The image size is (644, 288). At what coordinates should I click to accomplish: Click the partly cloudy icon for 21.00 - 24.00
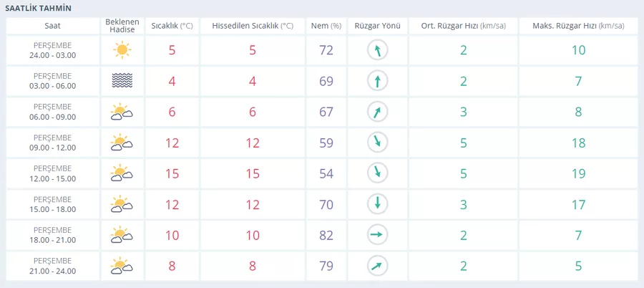tap(122, 267)
